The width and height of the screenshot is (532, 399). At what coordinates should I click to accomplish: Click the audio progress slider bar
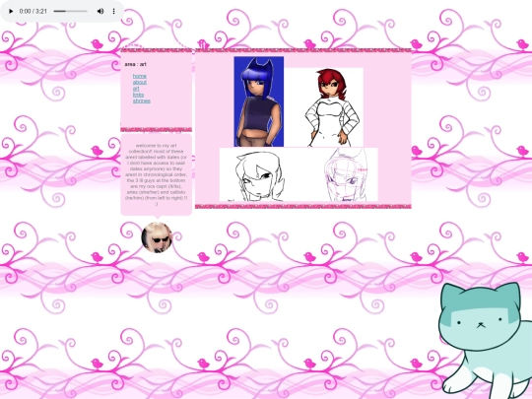70,11
